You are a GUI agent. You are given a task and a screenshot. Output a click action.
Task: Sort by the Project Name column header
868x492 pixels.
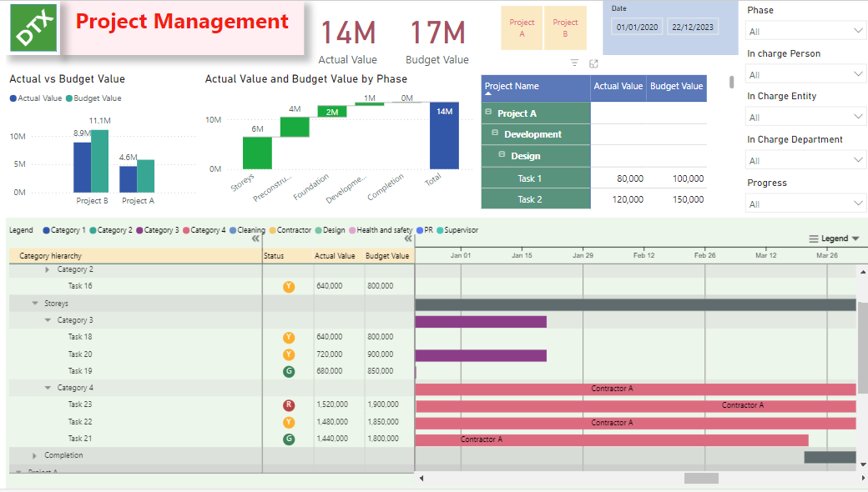(x=512, y=86)
